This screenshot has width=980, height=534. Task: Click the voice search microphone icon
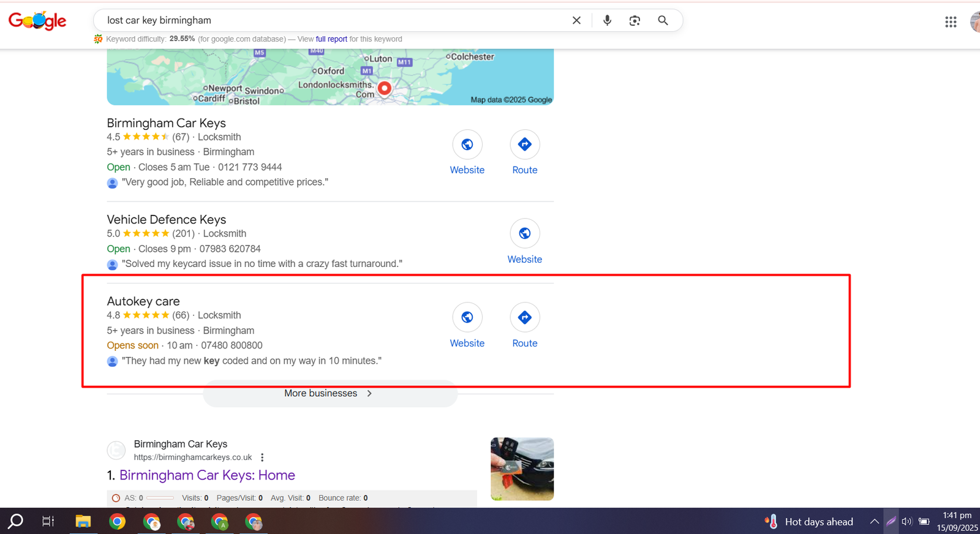(607, 20)
